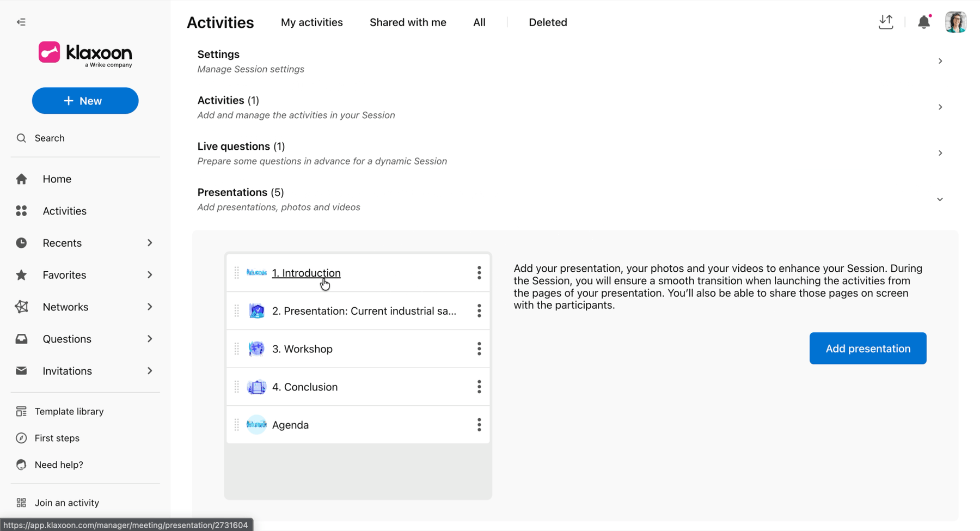Open the user profile avatar

pos(955,22)
